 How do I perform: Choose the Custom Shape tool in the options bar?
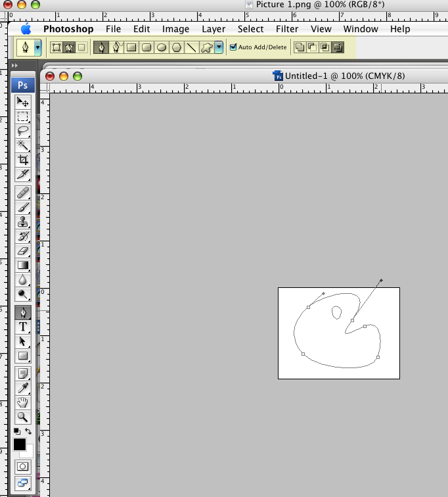point(207,47)
